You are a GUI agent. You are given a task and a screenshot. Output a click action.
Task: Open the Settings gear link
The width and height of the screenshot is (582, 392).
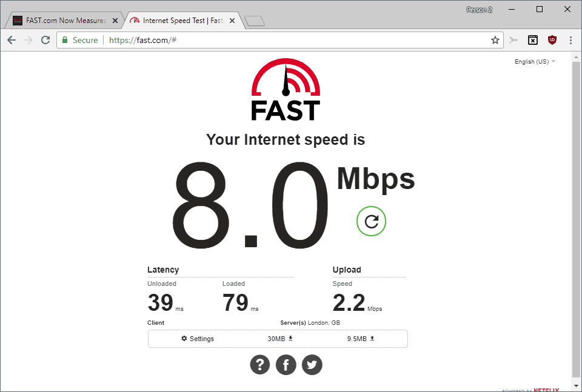pyautogui.click(x=198, y=339)
